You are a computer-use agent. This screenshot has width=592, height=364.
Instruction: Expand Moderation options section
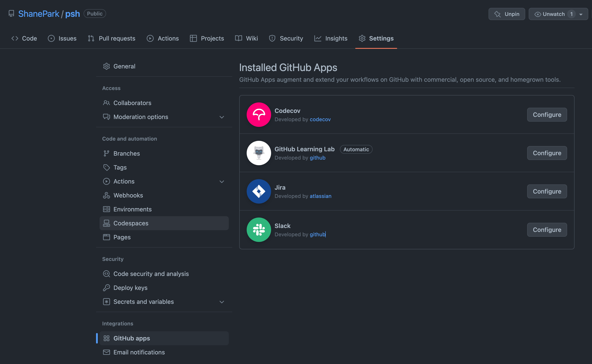pyautogui.click(x=222, y=117)
